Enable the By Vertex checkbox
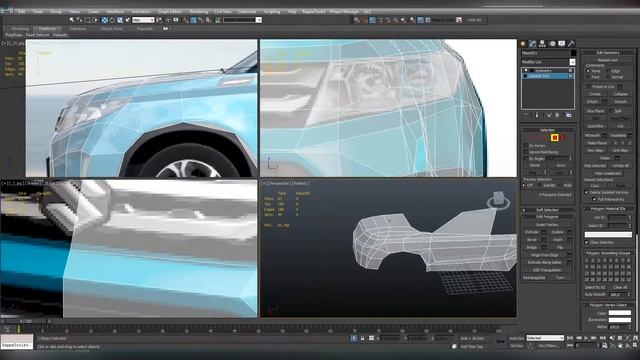This screenshot has height=360, width=640. (x=526, y=145)
